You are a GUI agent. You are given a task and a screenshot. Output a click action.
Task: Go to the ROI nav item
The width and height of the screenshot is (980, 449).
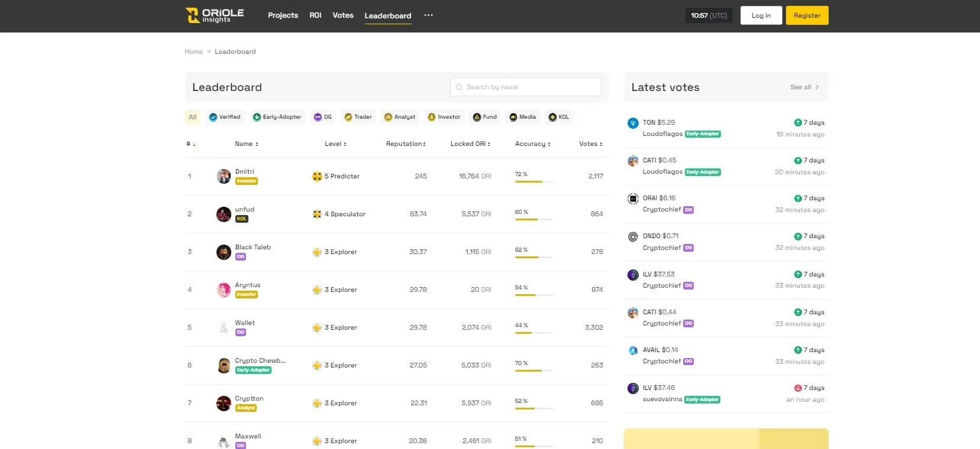coord(315,15)
